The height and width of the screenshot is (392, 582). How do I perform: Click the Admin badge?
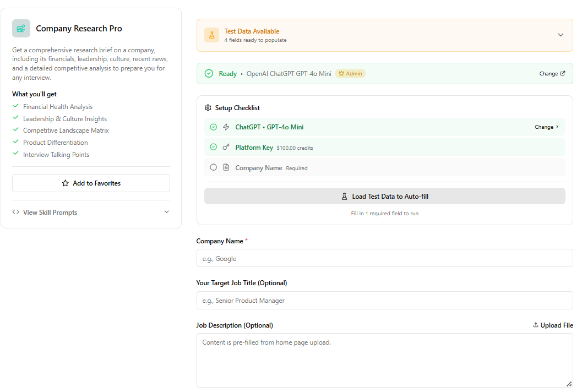[x=350, y=73]
